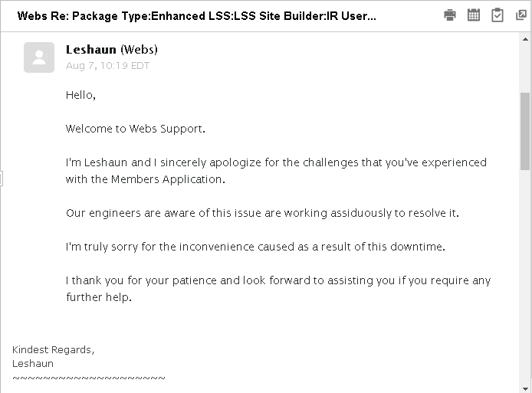
Task: Open the calendar icon in the header
Action: point(474,15)
